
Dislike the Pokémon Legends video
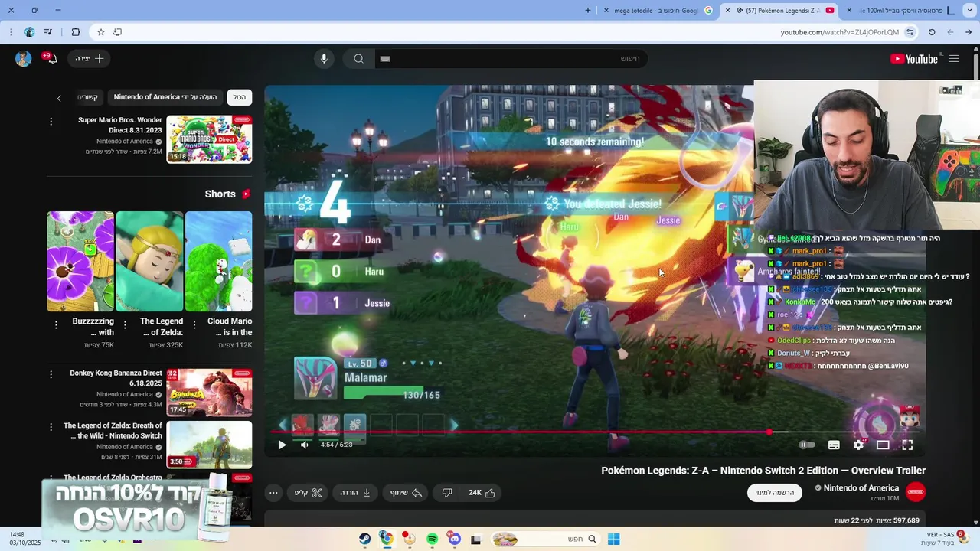(447, 493)
